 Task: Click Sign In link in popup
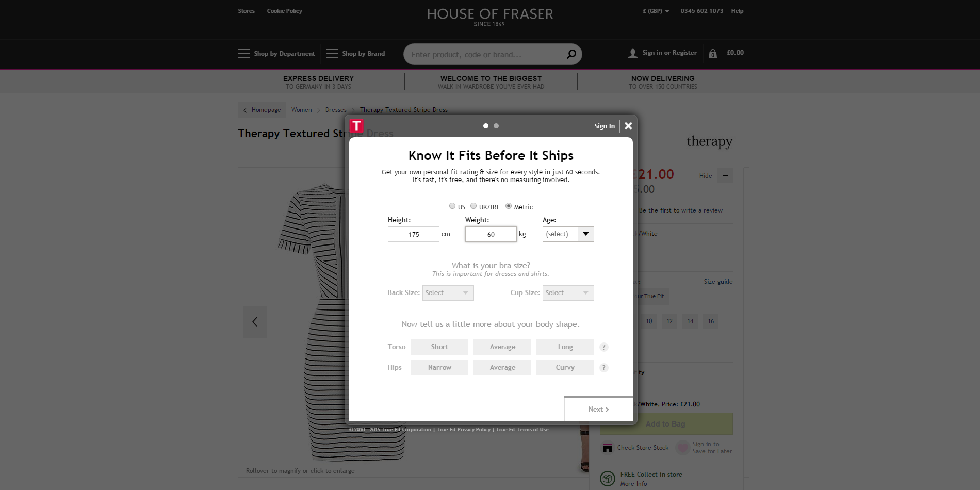pos(604,126)
